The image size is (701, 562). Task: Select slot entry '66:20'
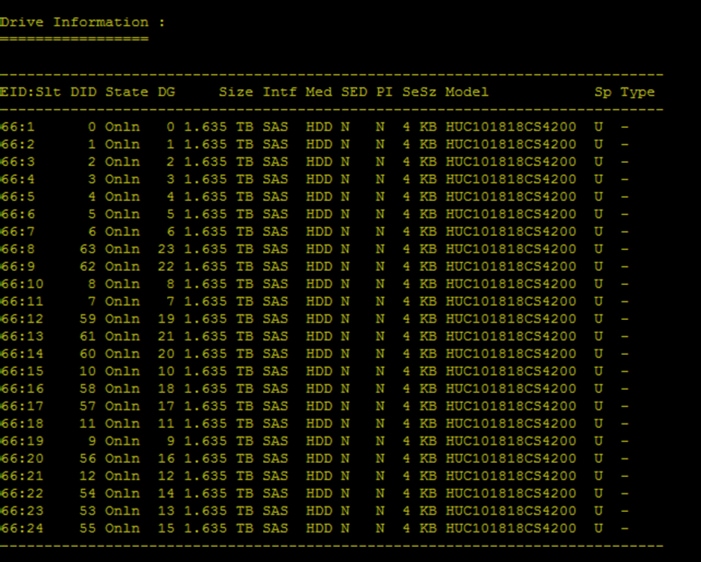click(21, 458)
